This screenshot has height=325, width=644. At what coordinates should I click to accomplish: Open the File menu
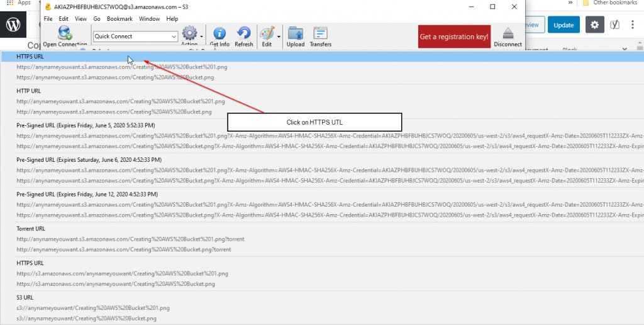click(x=48, y=18)
